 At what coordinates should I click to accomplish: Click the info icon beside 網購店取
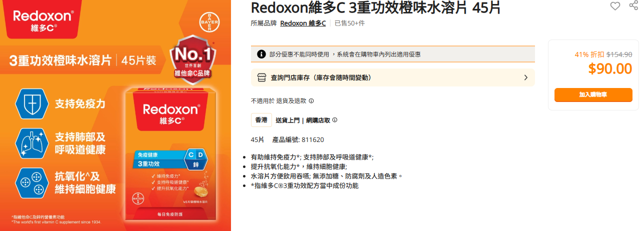[334, 120]
